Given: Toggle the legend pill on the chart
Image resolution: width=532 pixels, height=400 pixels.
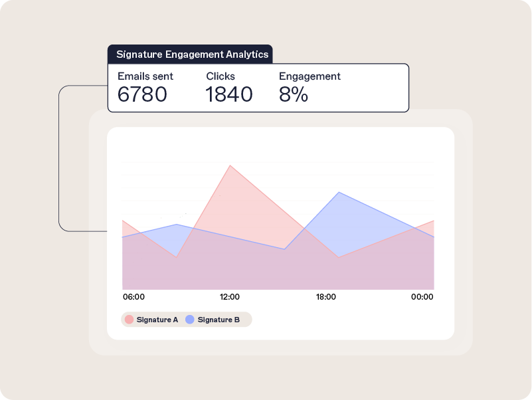Looking at the screenshot, I should click(x=186, y=319).
